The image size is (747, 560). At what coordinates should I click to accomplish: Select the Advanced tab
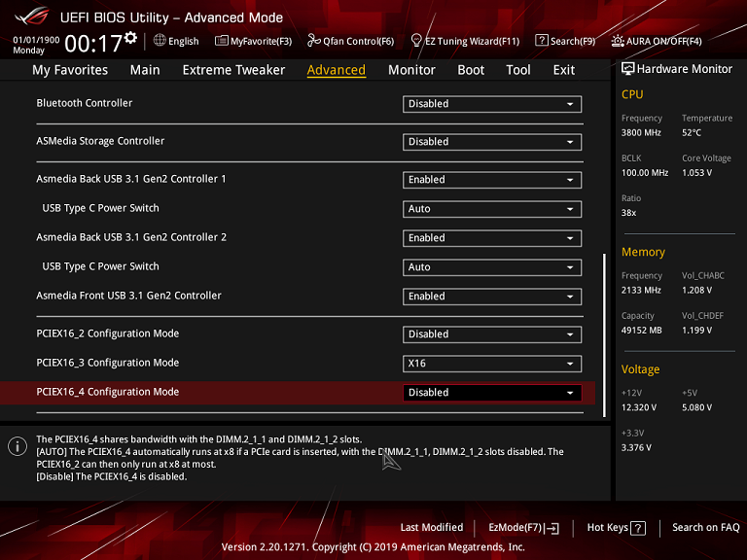(337, 70)
